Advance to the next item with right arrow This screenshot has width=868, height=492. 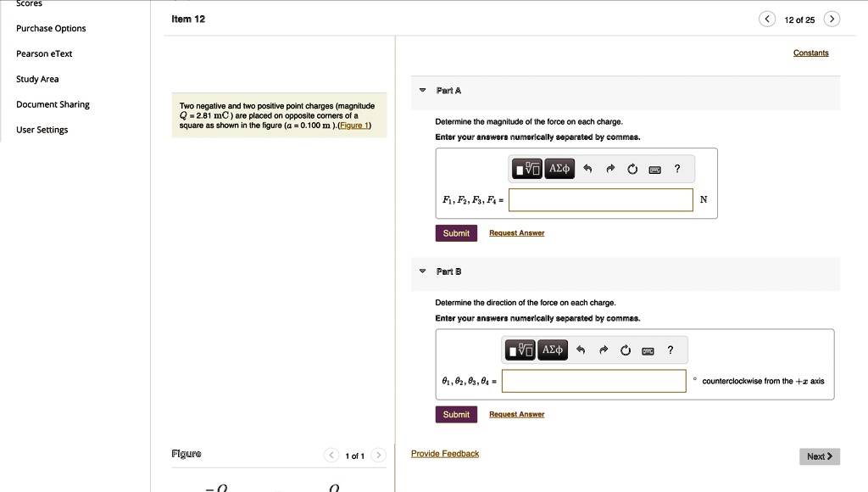[x=832, y=18]
